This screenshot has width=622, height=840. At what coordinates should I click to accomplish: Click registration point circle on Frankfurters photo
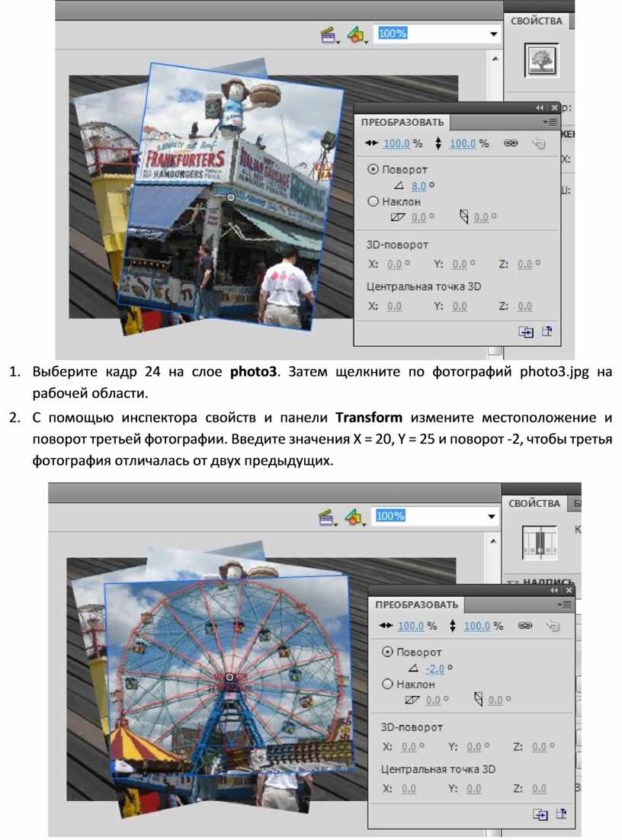point(231,197)
